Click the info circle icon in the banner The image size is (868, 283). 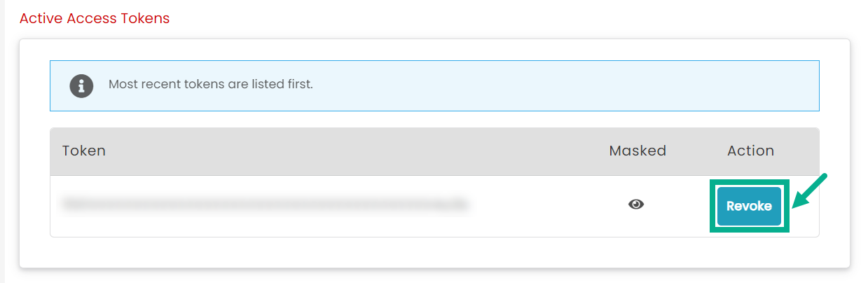[81, 85]
